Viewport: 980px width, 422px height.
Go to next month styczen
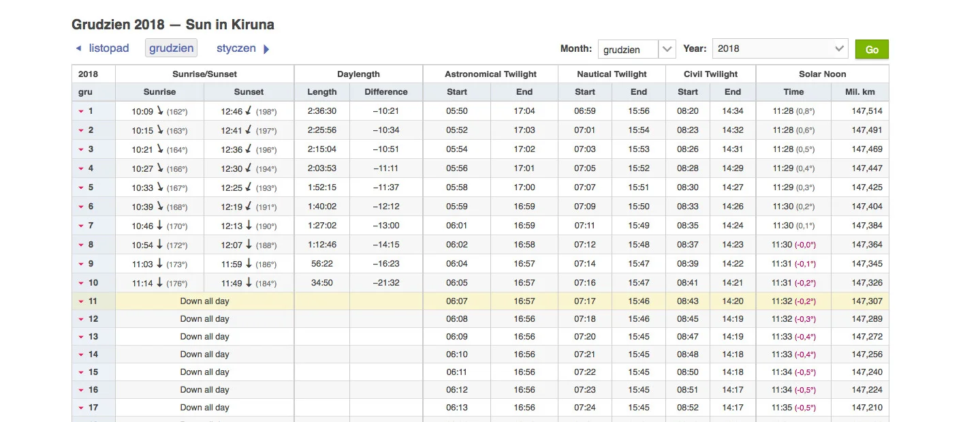236,48
